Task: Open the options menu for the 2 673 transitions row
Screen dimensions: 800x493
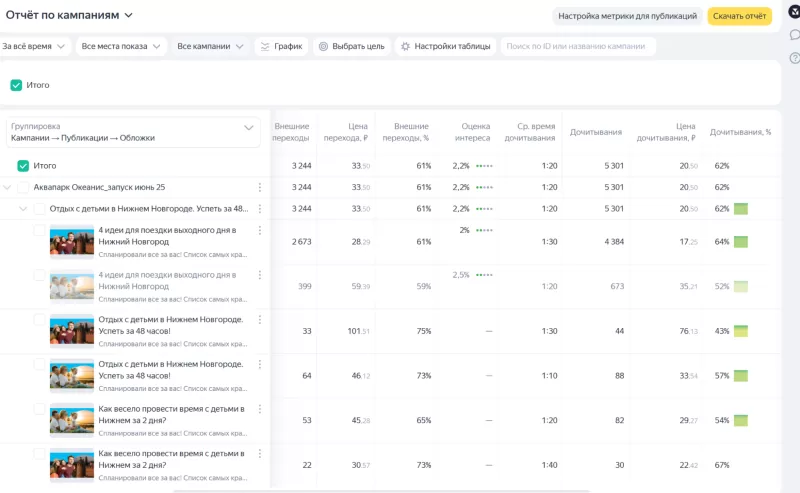Action: coord(260,230)
